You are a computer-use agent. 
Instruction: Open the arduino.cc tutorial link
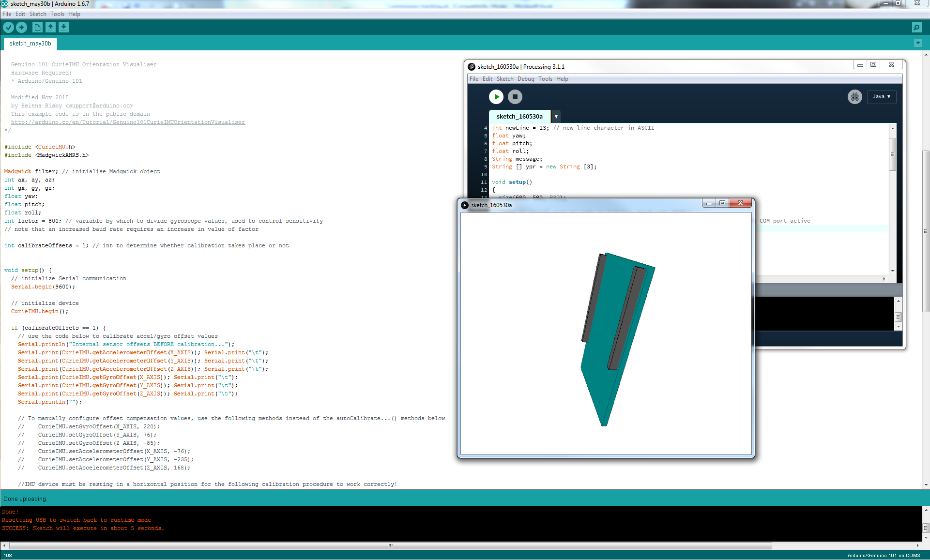click(128, 122)
